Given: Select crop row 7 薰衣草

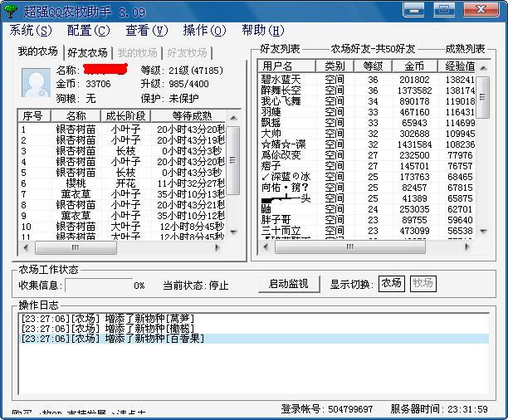Looking at the screenshot, I should [x=123, y=194].
